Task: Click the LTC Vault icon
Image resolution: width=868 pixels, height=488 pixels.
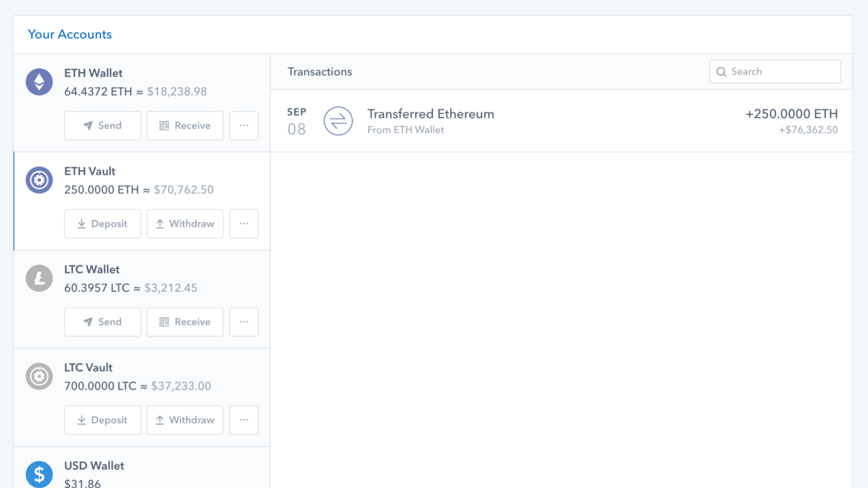Action: pyautogui.click(x=39, y=376)
